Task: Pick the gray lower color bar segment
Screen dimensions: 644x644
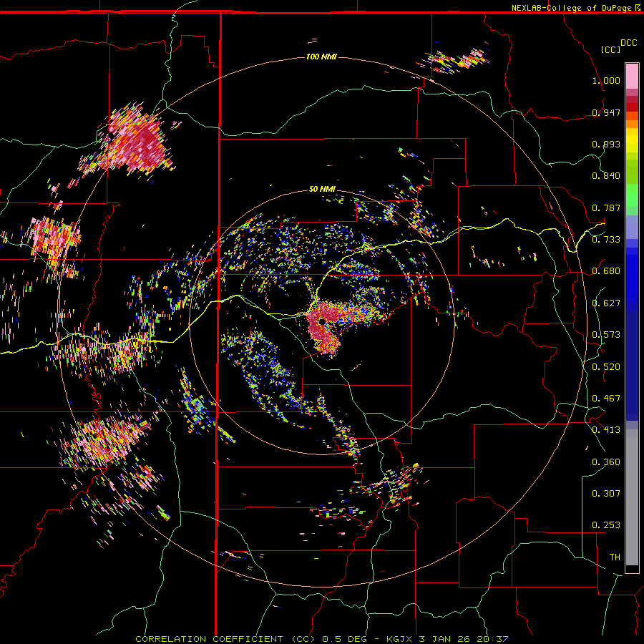Action: click(632, 497)
